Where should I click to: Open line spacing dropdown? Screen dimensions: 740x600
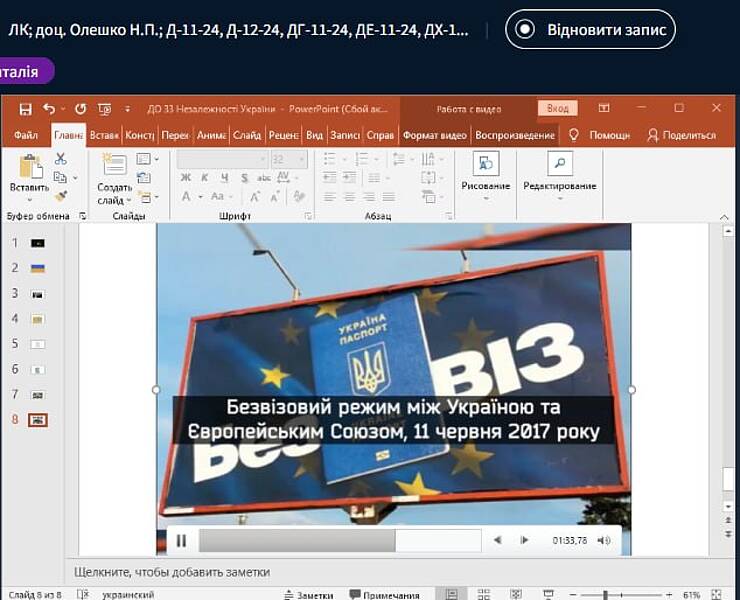pos(403,159)
